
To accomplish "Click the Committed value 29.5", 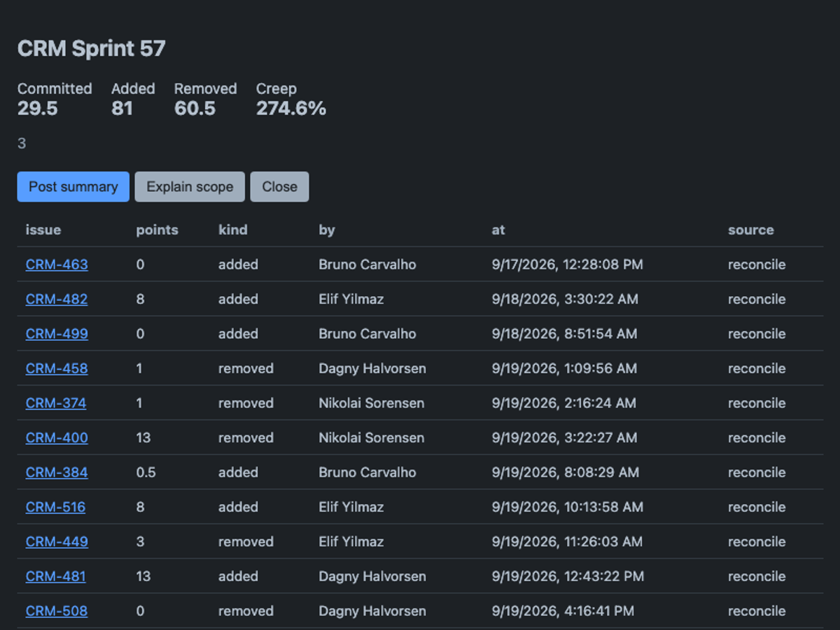I will tap(38, 108).
